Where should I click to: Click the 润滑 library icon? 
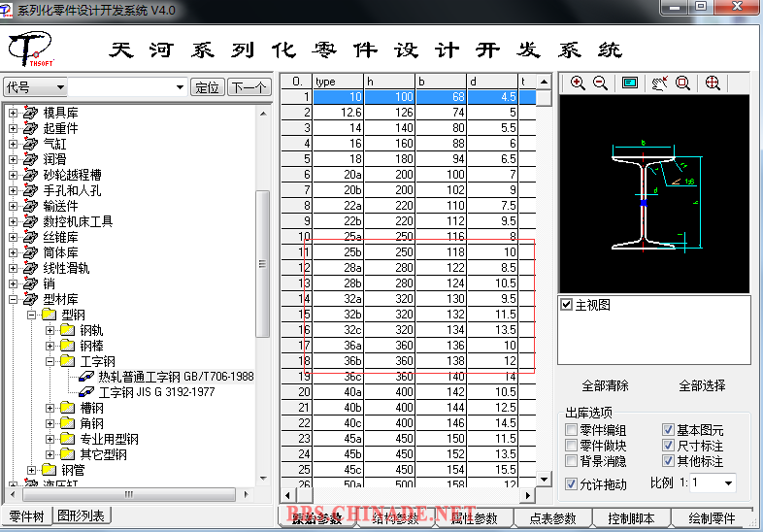(30, 159)
